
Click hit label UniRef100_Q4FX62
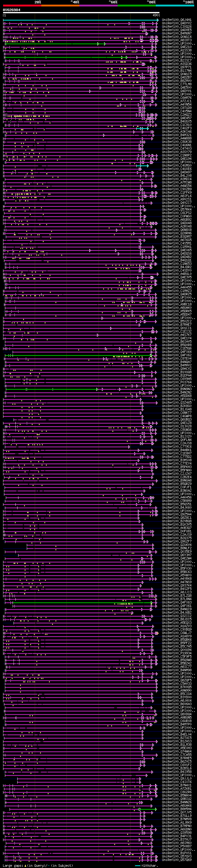pyautogui.click(x=176, y=355)
